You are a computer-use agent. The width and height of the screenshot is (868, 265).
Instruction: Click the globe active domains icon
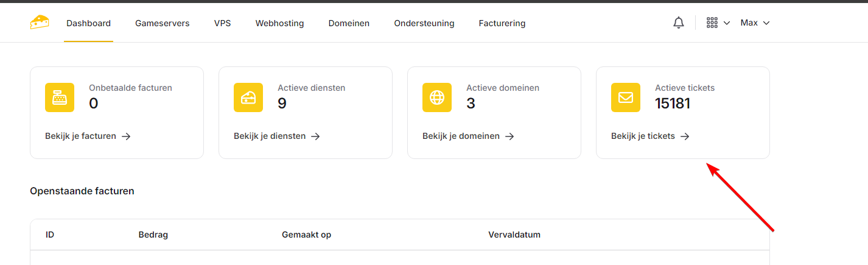pyautogui.click(x=437, y=97)
